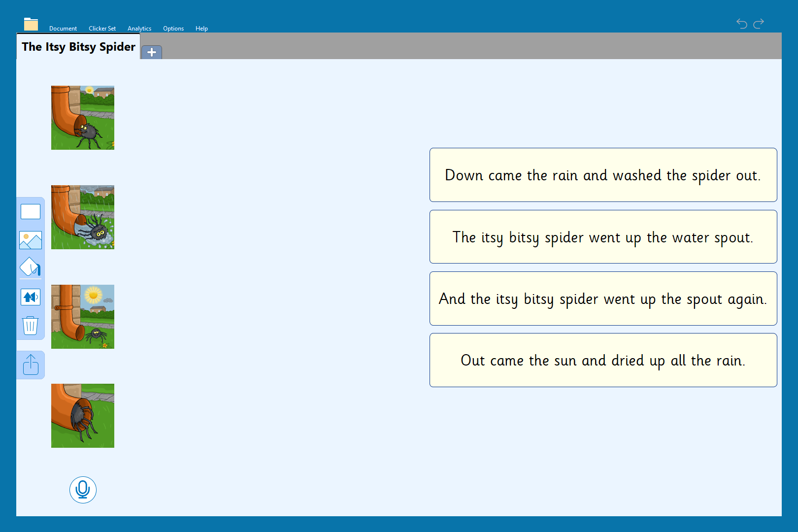
Task: Select 'went up the water spout' sentence
Action: pyautogui.click(x=603, y=237)
